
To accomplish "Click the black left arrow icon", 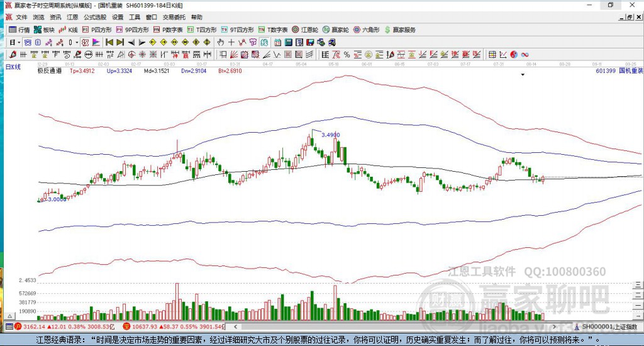I will pos(131,42).
